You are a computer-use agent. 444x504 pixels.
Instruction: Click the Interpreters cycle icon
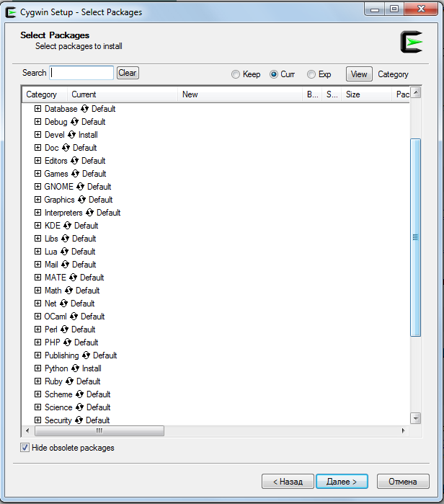click(89, 213)
